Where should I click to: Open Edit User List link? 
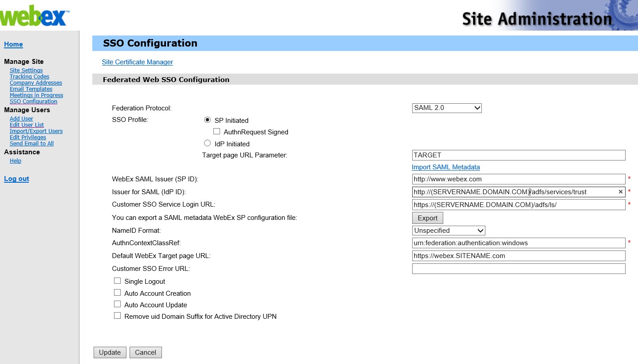coord(27,125)
